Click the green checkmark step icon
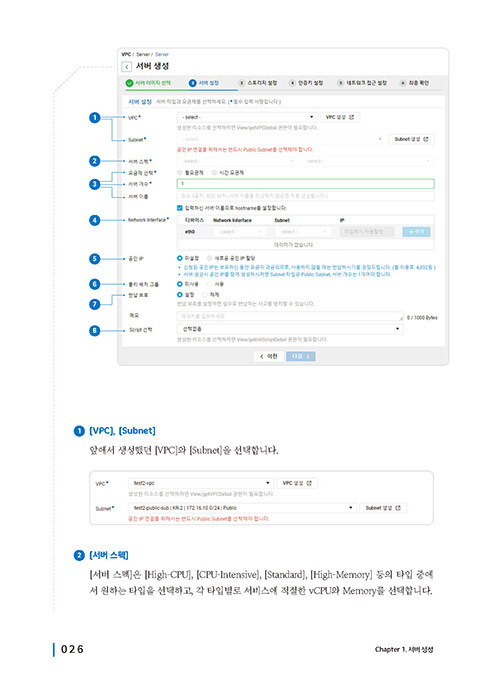The width and height of the screenshot is (500, 683). pos(129,83)
